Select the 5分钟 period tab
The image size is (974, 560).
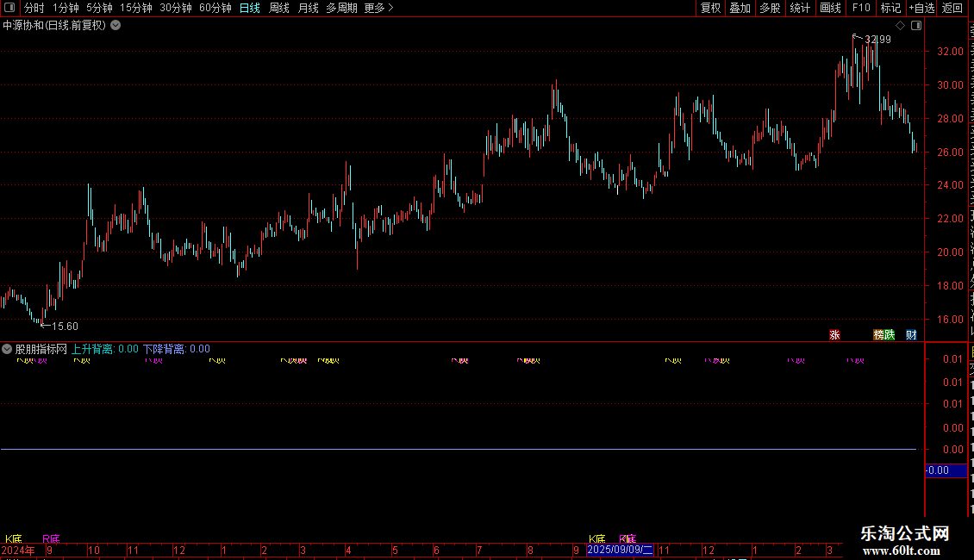tap(99, 8)
